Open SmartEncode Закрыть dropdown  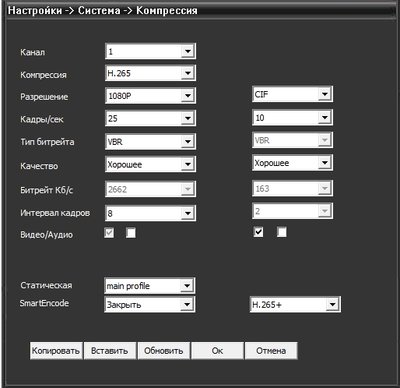tap(150, 304)
